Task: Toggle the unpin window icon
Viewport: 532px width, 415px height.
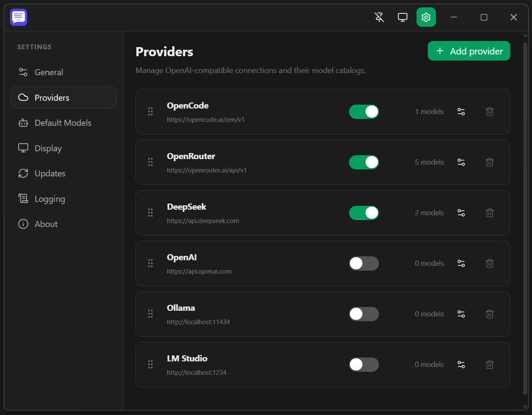Action: (x=379, y=17)
